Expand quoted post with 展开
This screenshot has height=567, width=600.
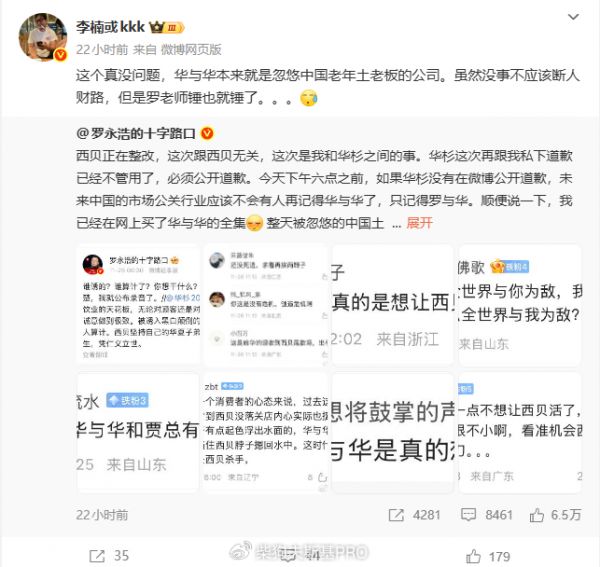point(419,223)
